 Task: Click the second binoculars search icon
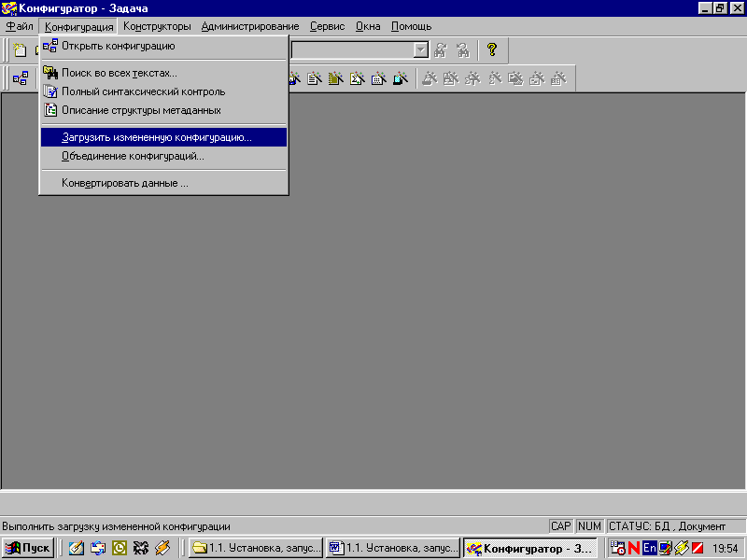pos(462,50)
